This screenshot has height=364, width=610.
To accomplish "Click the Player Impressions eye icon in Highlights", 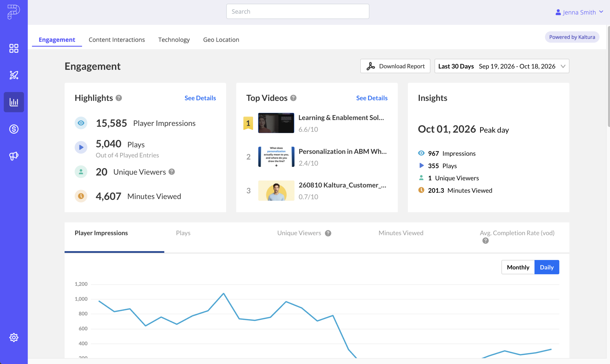I will point(81,123).
